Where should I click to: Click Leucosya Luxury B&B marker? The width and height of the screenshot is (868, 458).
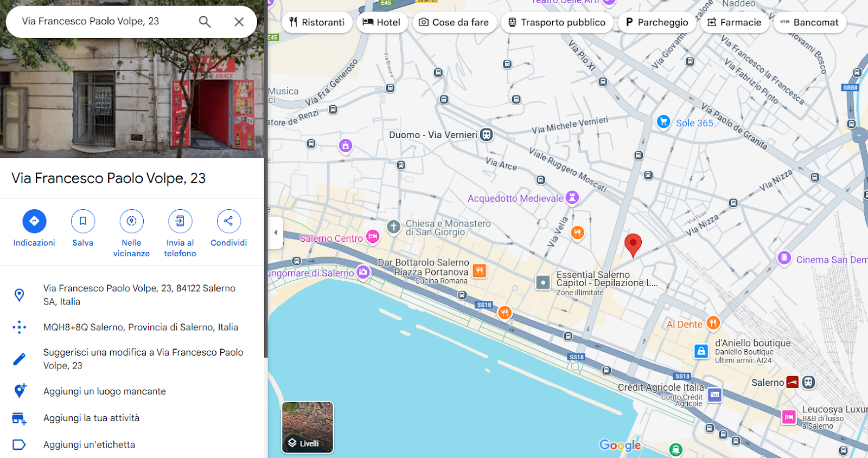[x=789, y=417]
